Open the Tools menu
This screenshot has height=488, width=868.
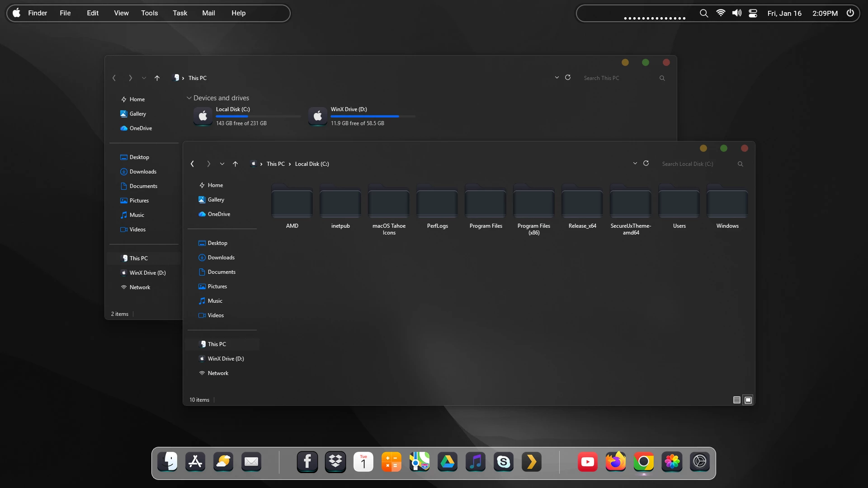(x=150, y=13)
